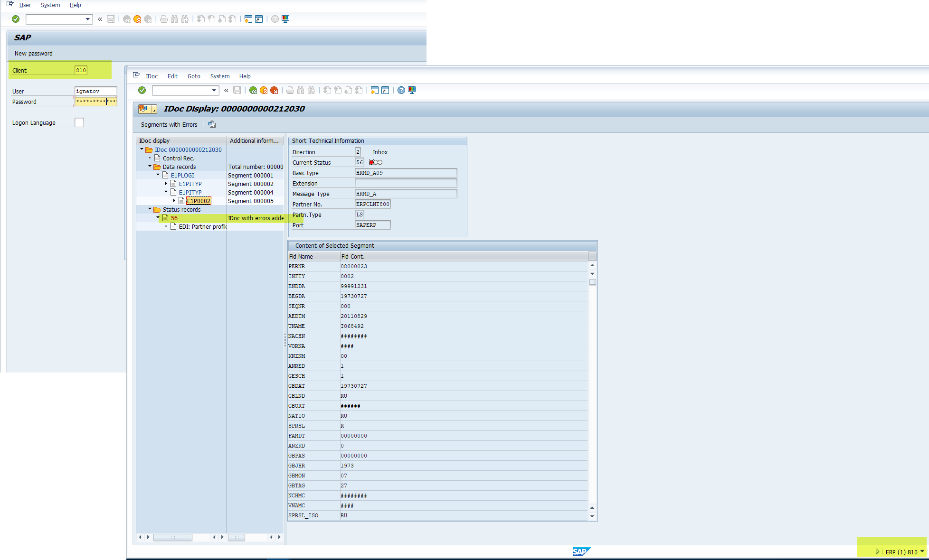The height and width of the screenshot is (560, 929).
Task: Click the First Page icon in IDoc window
Action: (327, 90)
